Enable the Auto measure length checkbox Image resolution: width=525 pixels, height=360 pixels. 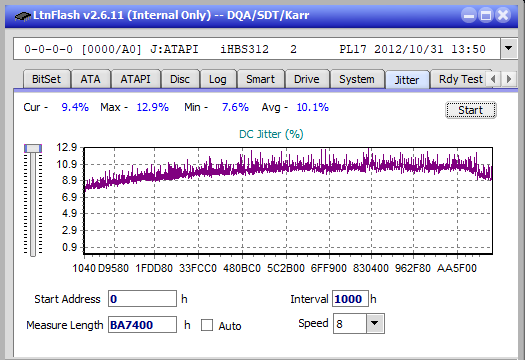[207, 325]
